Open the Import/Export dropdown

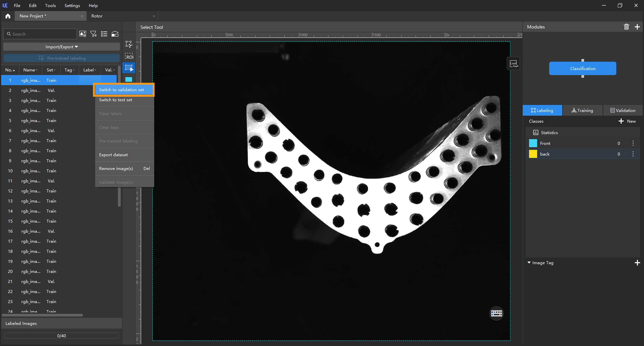(61, 47)
